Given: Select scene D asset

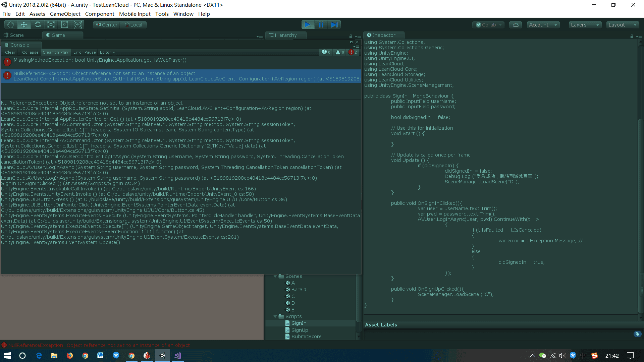Looking at the screenshot, I should coord(290,303).
